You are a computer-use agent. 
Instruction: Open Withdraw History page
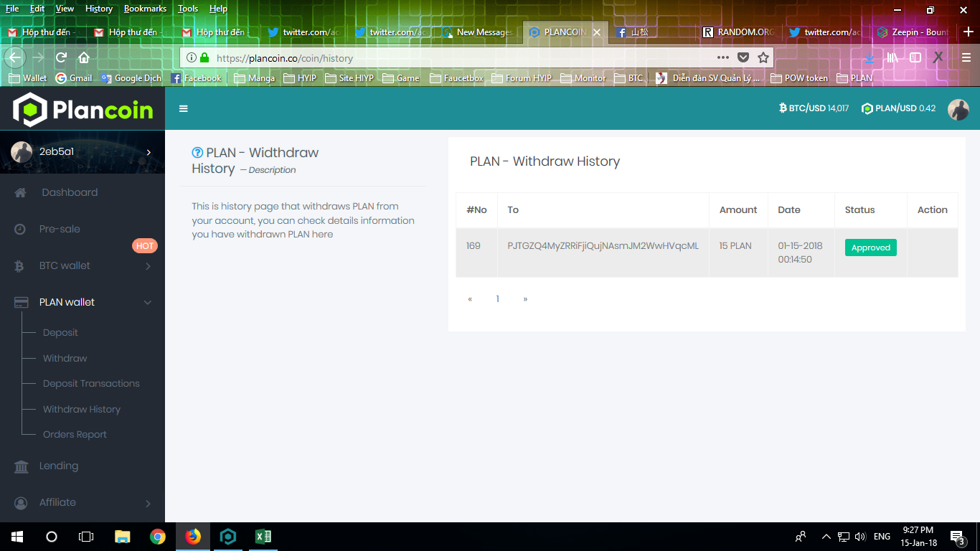(82, 409)
